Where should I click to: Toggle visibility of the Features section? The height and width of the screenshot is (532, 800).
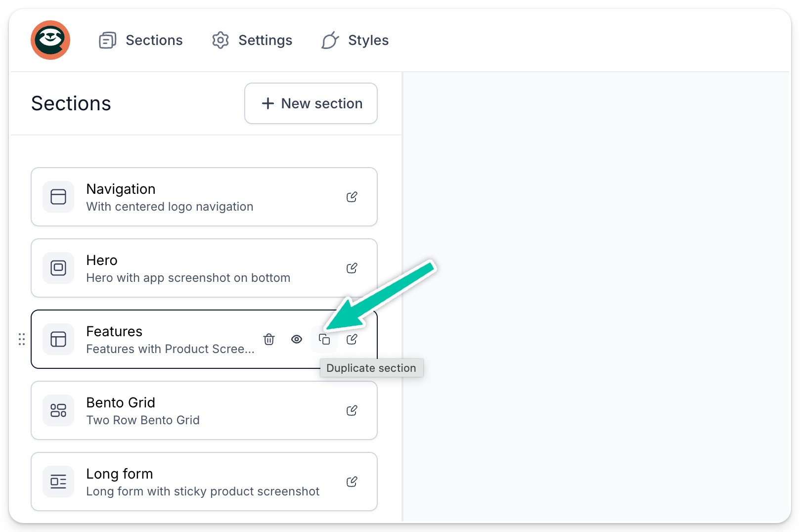[297, 339]
